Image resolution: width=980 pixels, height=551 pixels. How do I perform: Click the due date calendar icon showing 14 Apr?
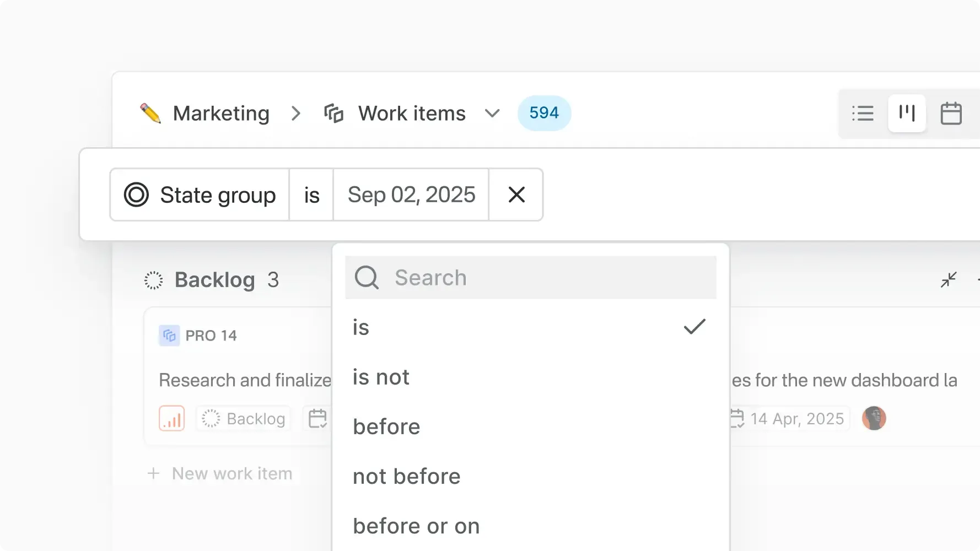coord(737,419)
